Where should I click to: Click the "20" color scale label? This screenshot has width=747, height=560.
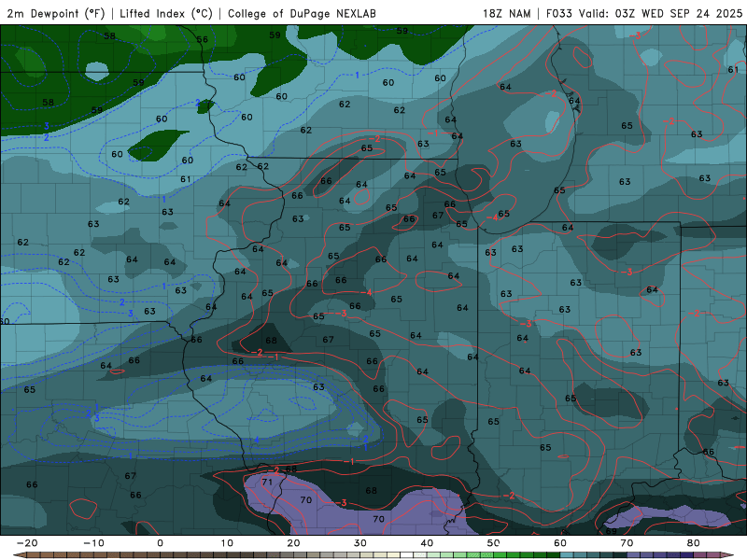coord(293,543)
